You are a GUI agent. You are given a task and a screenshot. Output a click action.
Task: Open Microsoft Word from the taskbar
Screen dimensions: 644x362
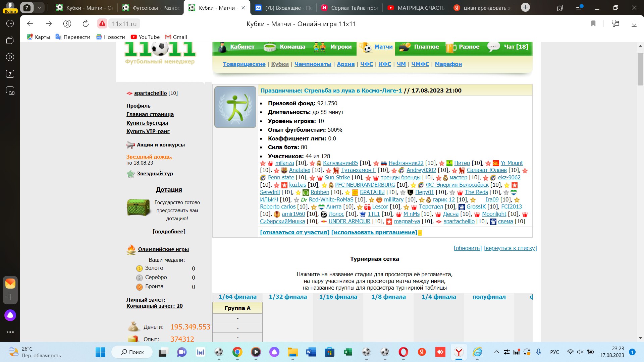click(311, 352)
